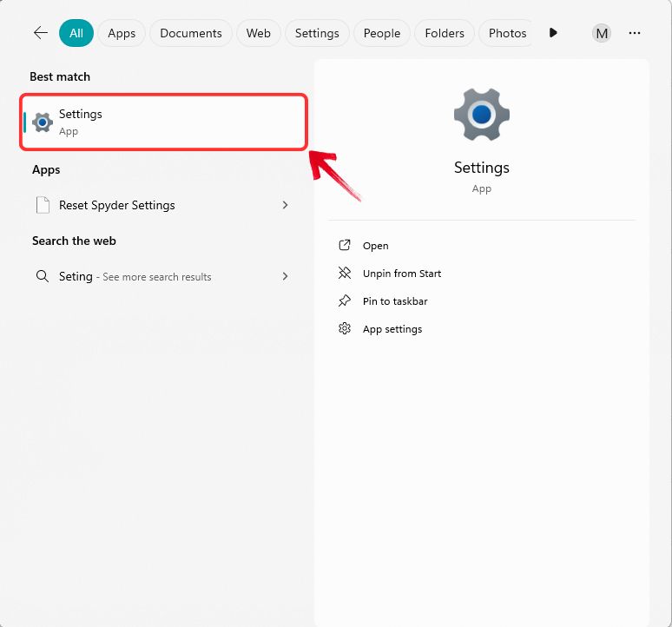Click the App settings gear icon
Image resolution: width=672 pixels, height=627 pixels.
(345, 329)
